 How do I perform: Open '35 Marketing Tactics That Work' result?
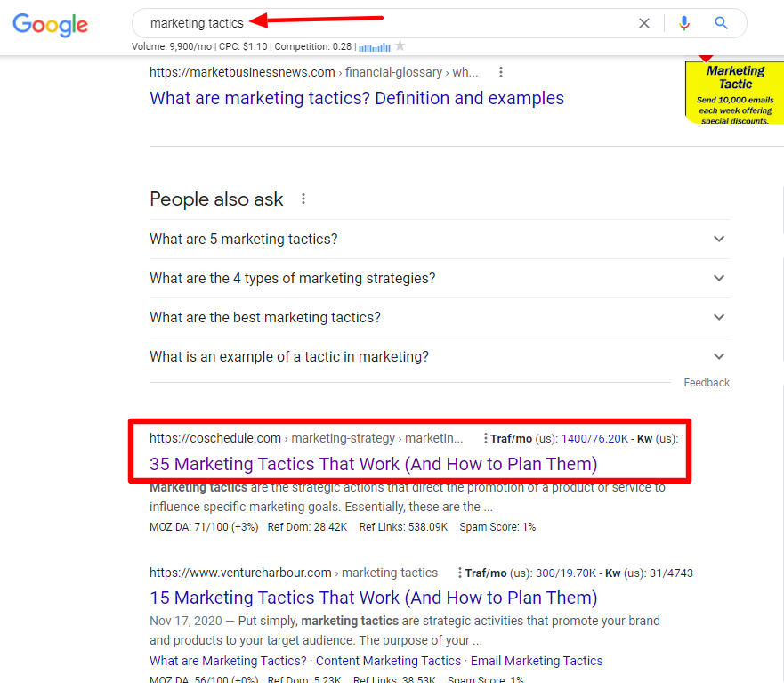(x=374, y=464)
